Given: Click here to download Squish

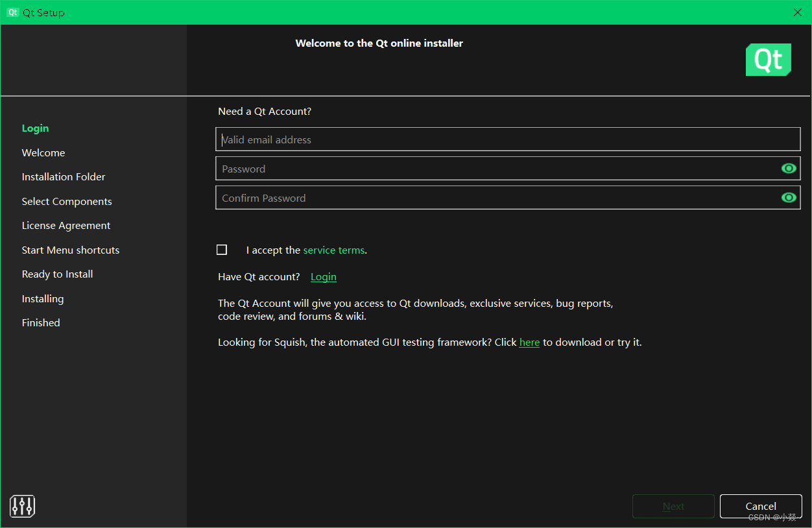Looking at the screenshot, I should (529, 342).
